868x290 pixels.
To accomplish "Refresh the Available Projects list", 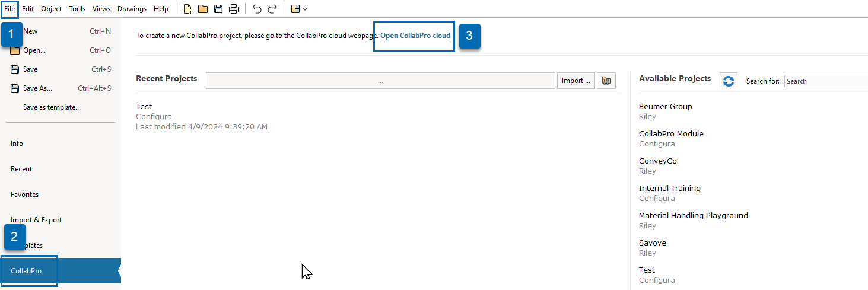I will click(729, 81).
